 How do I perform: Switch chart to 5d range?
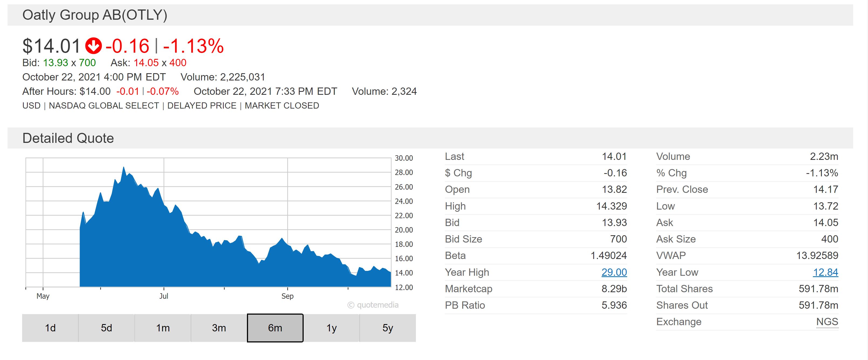(107, 328)
